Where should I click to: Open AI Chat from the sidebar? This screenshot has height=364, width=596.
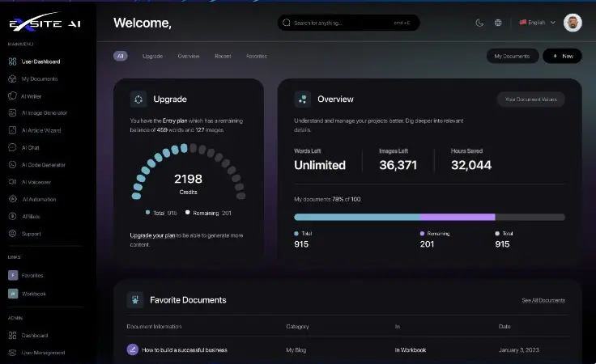coord(12,147)
